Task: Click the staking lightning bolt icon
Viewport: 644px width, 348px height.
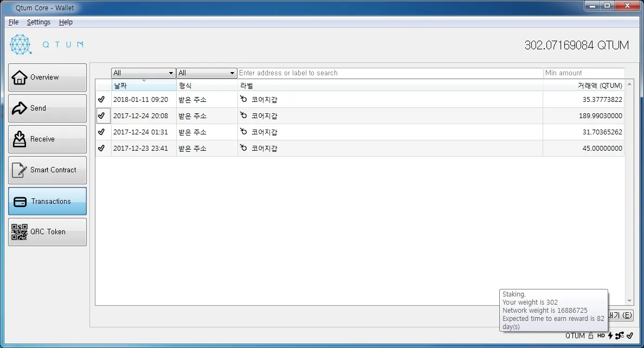Action: point(610,336)
